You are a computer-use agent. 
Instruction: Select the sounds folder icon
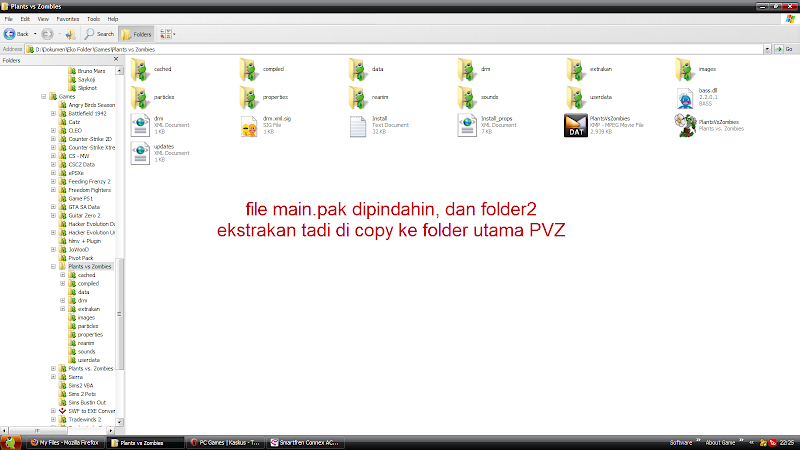coord(467,98)
